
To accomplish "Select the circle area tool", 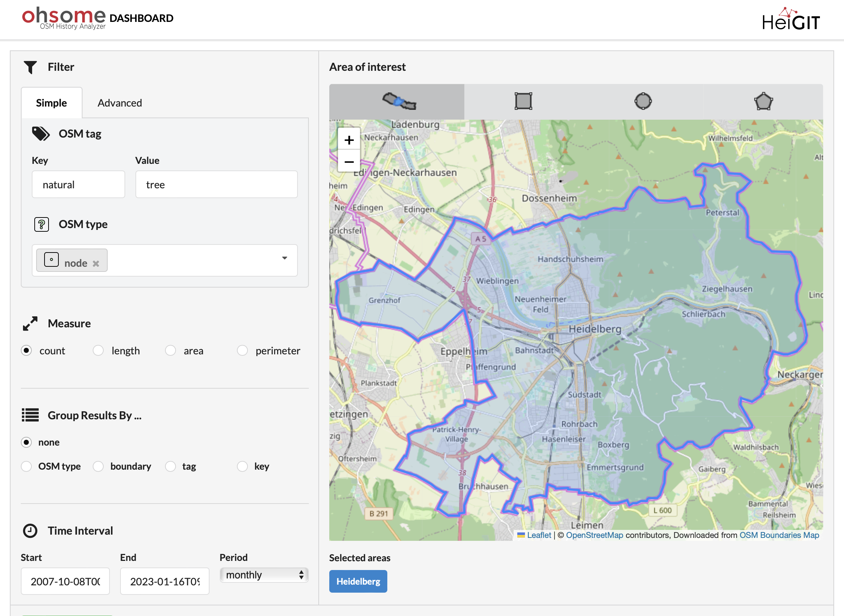I will click(643, 101).
